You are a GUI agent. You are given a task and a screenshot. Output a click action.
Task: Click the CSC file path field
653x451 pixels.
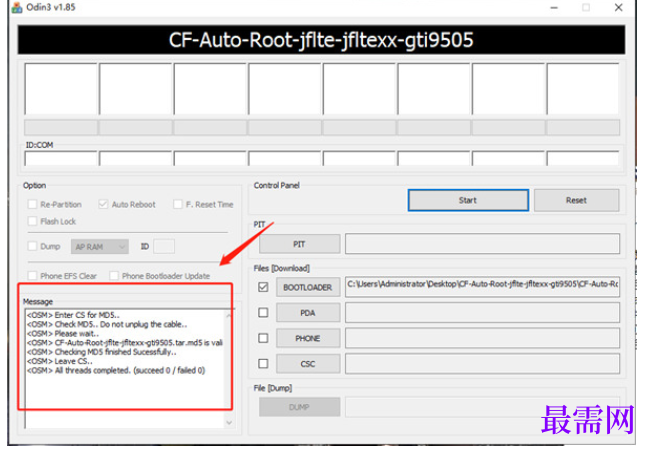click(482, 364)
